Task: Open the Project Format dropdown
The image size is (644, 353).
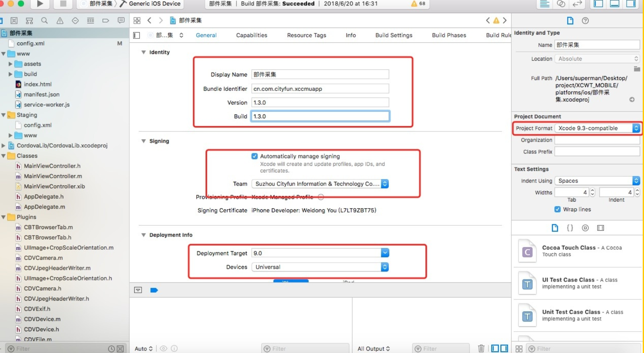Action: coord(597,128)
